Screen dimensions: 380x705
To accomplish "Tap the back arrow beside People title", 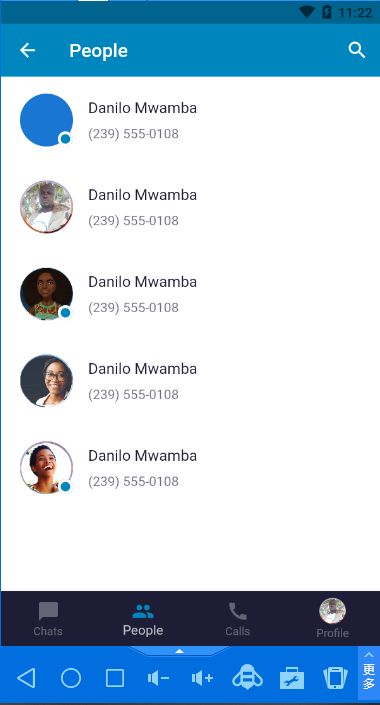I will click(27, 50).
